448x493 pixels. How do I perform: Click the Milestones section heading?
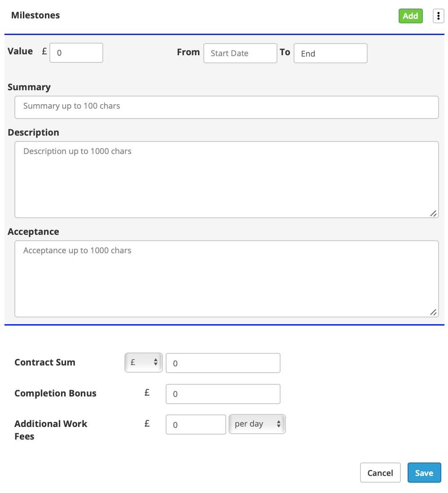click(35, 15)
